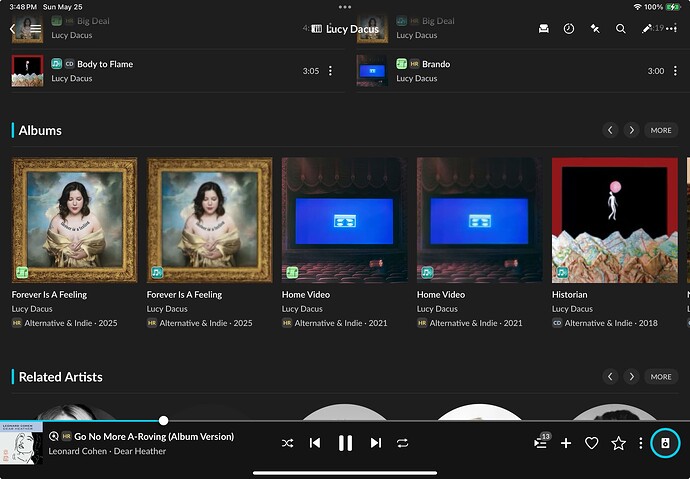
Task: Click Leonard Cohen · Dear Heather text
Action: (x=107, y=451)
